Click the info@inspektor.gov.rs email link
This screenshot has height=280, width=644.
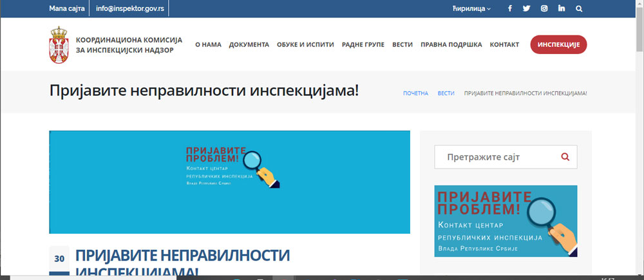(x=129, y=9)
